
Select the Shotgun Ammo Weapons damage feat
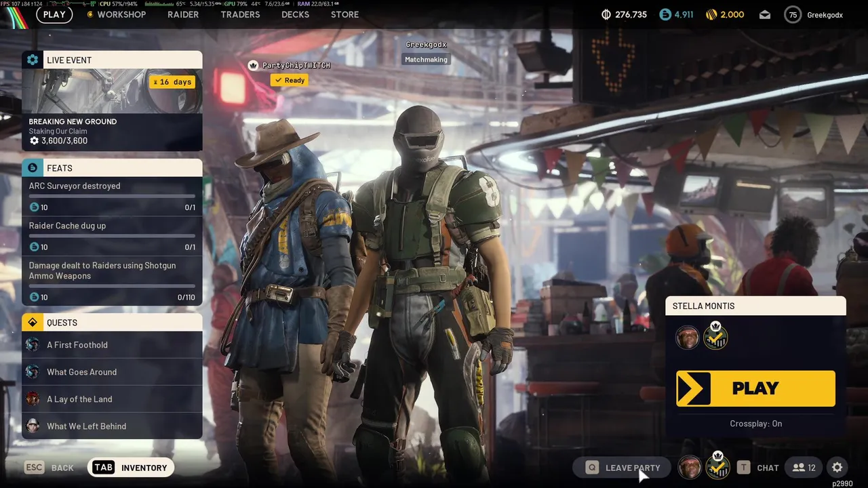click(112, 281)
